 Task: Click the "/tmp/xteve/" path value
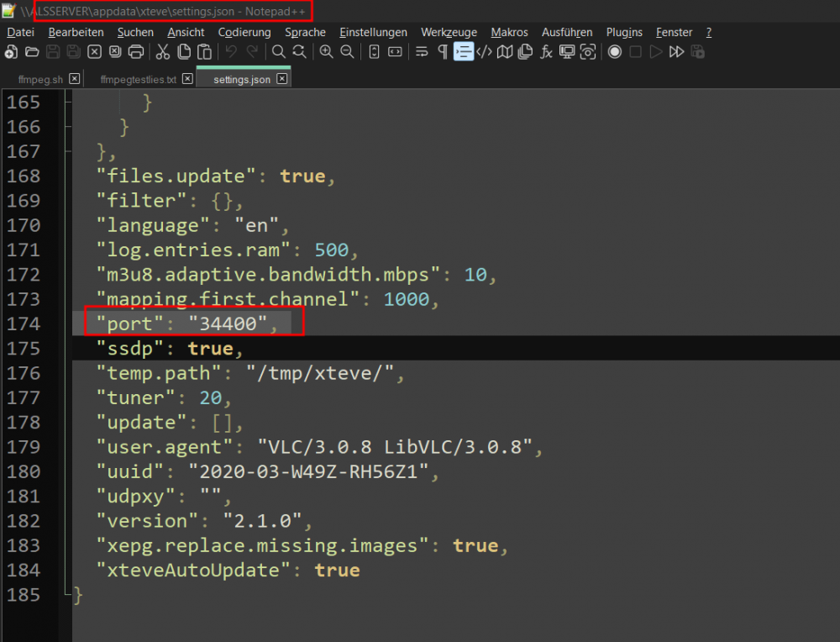point(319,373)
